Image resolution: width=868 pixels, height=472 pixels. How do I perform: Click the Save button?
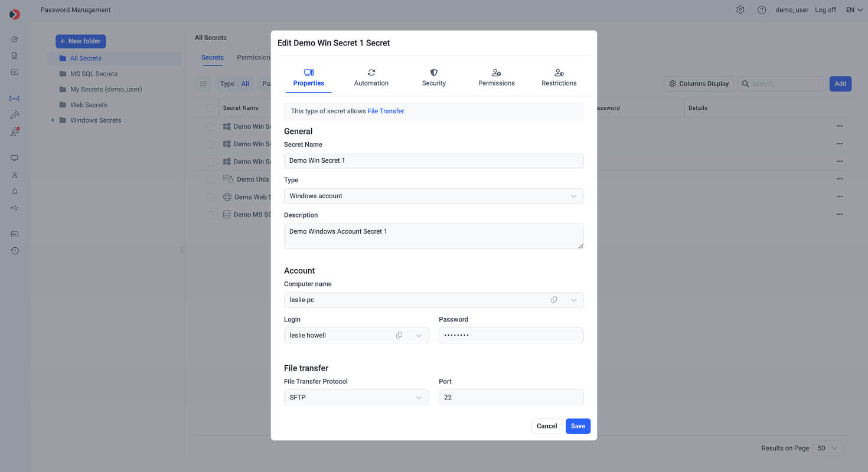click(x=578, y=426)
